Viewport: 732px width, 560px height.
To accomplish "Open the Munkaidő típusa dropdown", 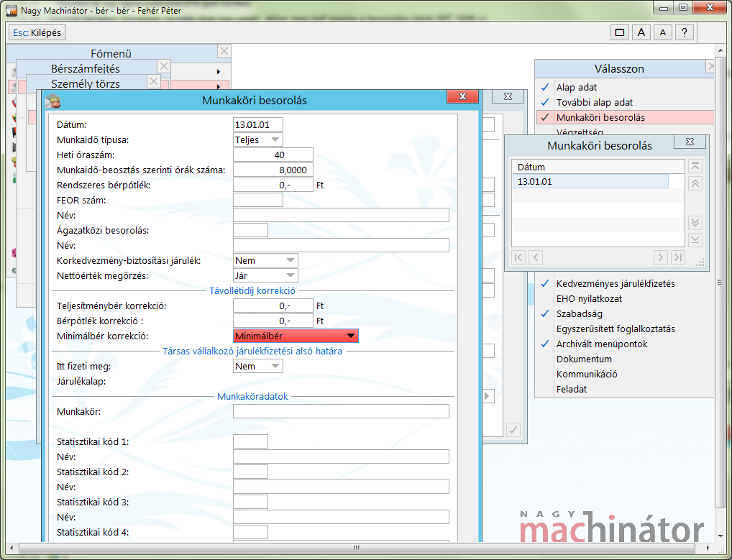I will pos(258,139).
